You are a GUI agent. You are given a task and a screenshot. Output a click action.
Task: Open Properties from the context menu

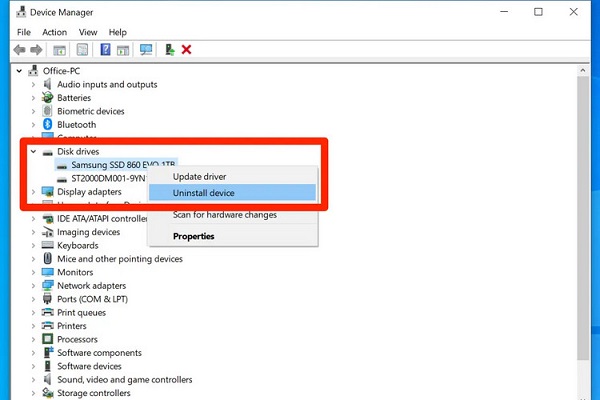click(193, 236)
